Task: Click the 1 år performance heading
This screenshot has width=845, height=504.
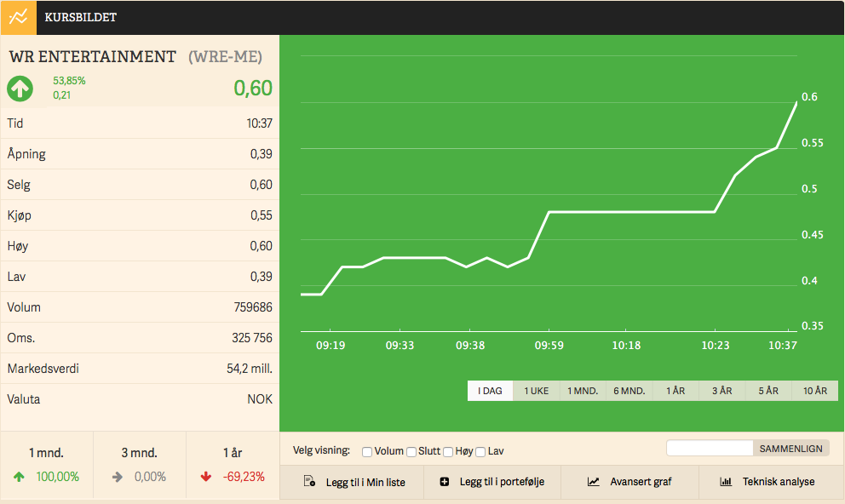Action: pyautogui.click(x=233, y=453)
